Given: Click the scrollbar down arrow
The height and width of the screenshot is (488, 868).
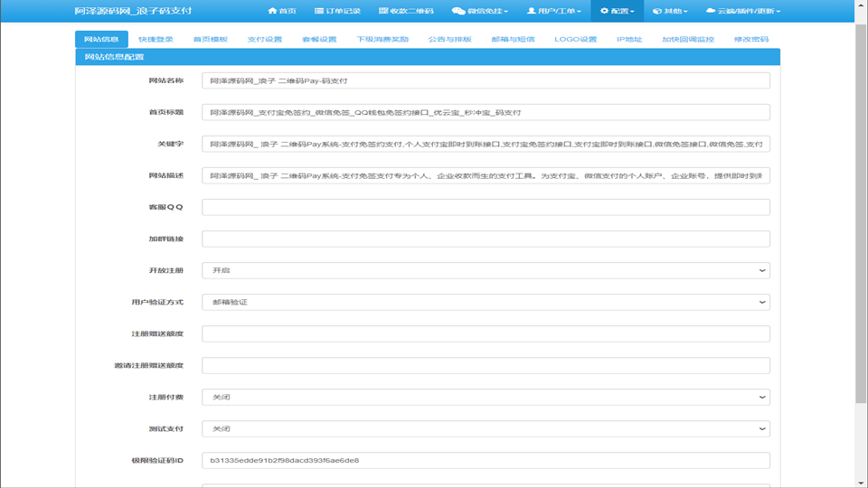Looking at the screenshot, I should (x=861, y=483).
